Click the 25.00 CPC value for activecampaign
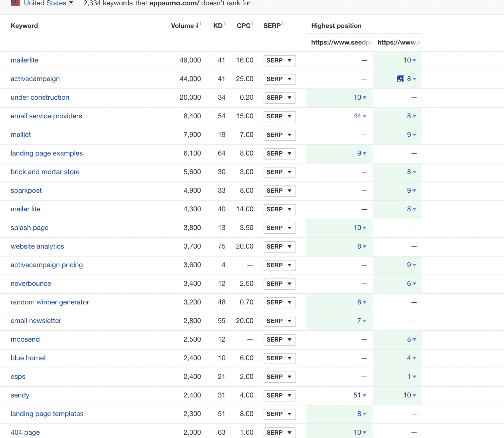Image resolution: width=504 pixels, height=438 pixels. coord(245,79)
